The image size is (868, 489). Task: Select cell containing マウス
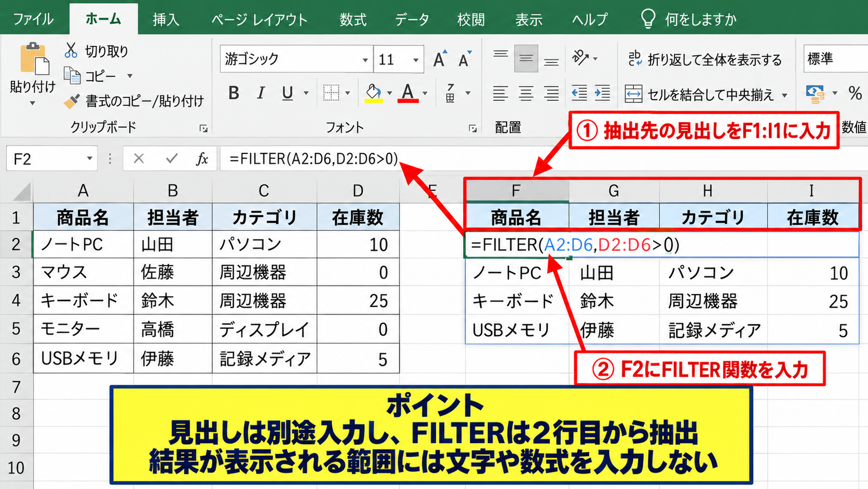coord(83,272)
